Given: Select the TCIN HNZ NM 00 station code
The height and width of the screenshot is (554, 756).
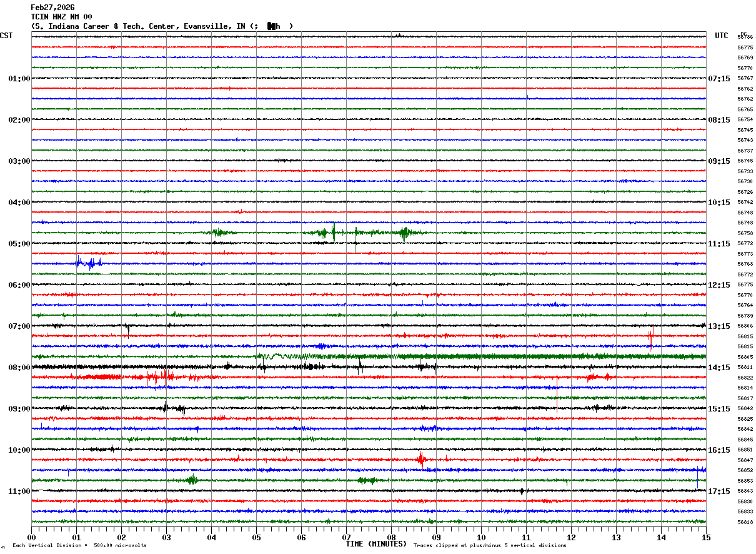Looking at the screenshot, I should coord(61,17).
